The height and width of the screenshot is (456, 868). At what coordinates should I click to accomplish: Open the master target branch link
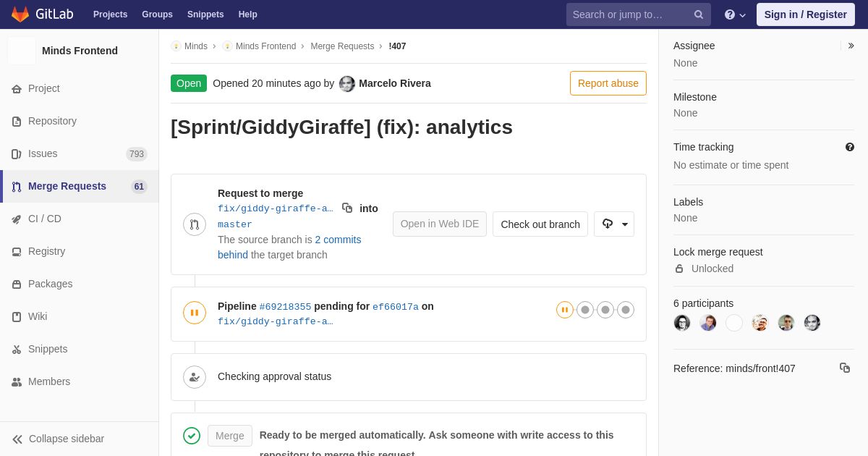click(x=235, y=224)
